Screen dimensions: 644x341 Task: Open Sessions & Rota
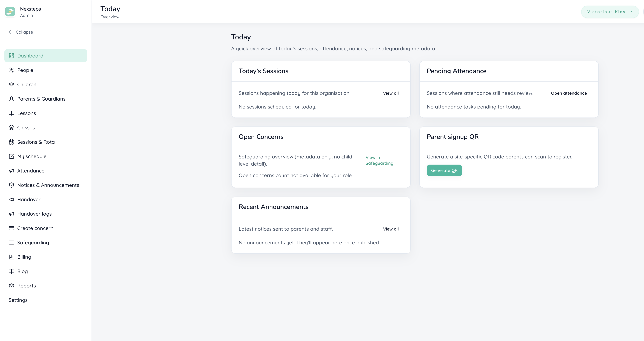pyautogui.click(x=46, y=142)
